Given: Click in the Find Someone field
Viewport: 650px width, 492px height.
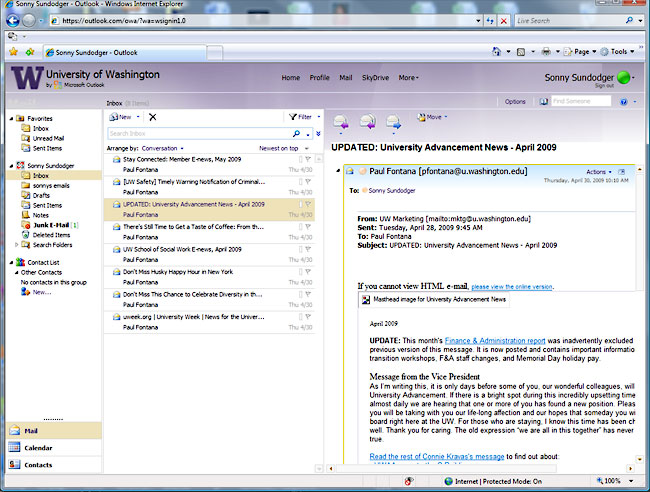Looking at the screenshot, I should click(581, 101).
